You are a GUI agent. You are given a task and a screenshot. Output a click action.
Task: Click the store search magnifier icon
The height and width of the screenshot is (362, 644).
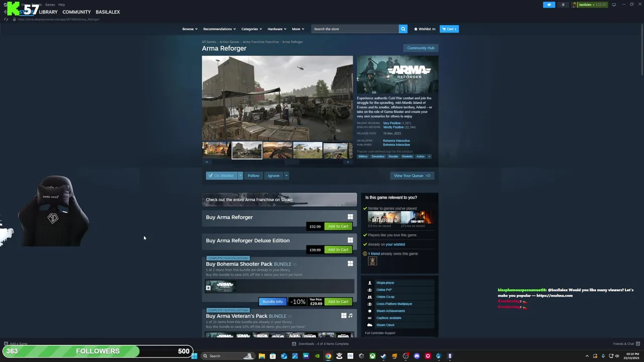coord(403,29)
